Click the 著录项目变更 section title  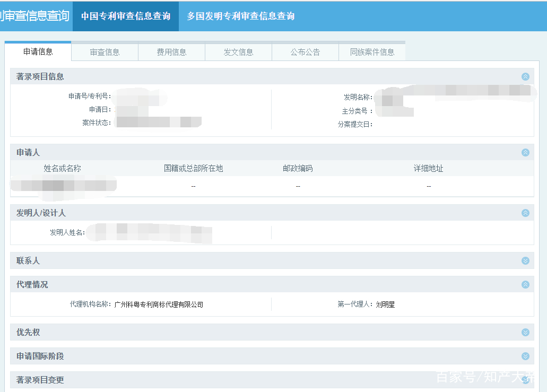pyautogui.click(x=40, y=380)
